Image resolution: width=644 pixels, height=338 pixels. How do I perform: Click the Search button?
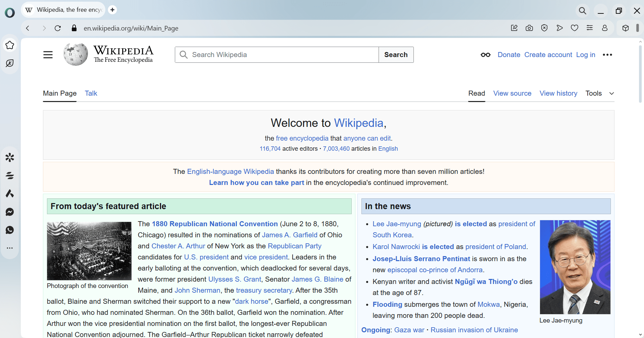coord(396,55)
